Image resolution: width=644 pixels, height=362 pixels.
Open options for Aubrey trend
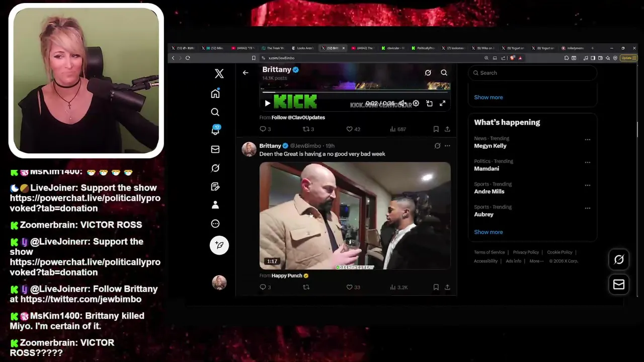click(x=587, y=208)
